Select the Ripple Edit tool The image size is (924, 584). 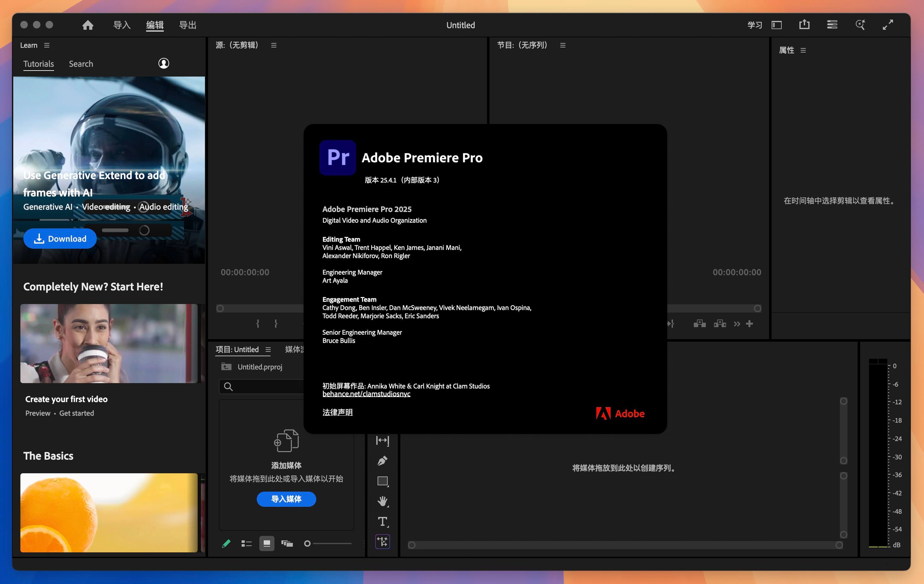[382, 441]
